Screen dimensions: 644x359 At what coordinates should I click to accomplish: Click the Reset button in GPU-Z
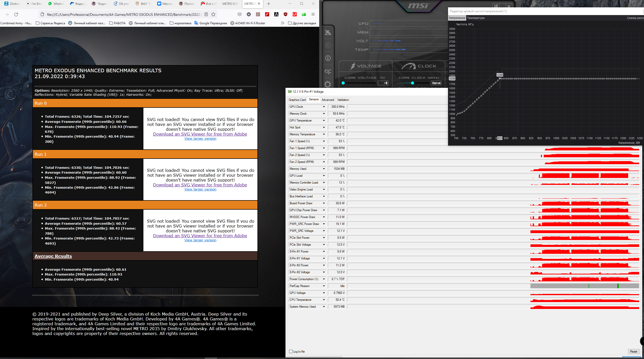(x=633, y=352)
